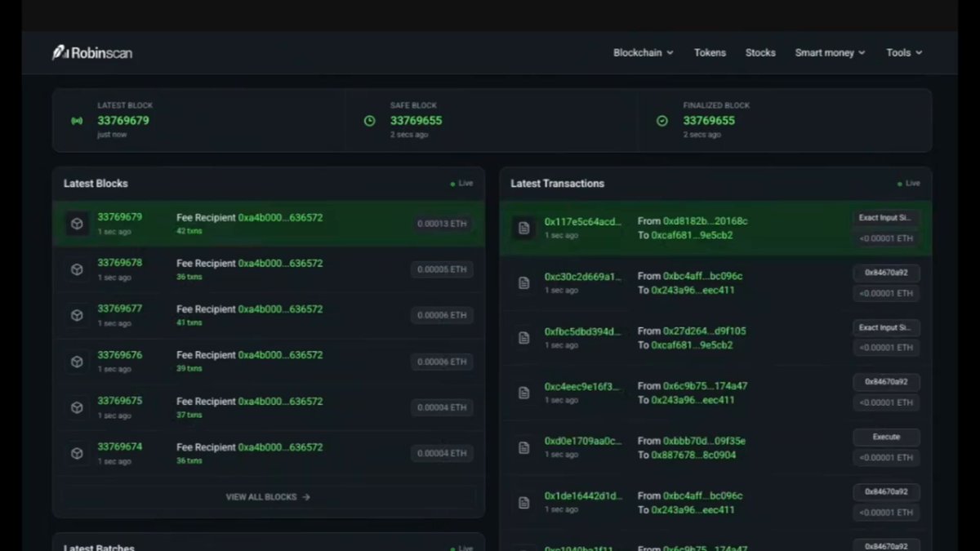Click the cube icon for block 33769679
The image size is (980, 551).
click(77, 224)
